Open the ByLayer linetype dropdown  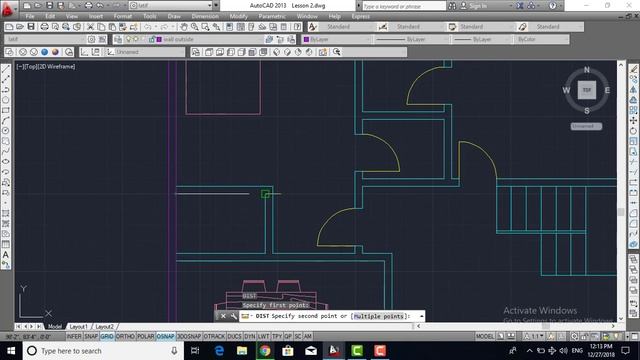coord(411,39)
